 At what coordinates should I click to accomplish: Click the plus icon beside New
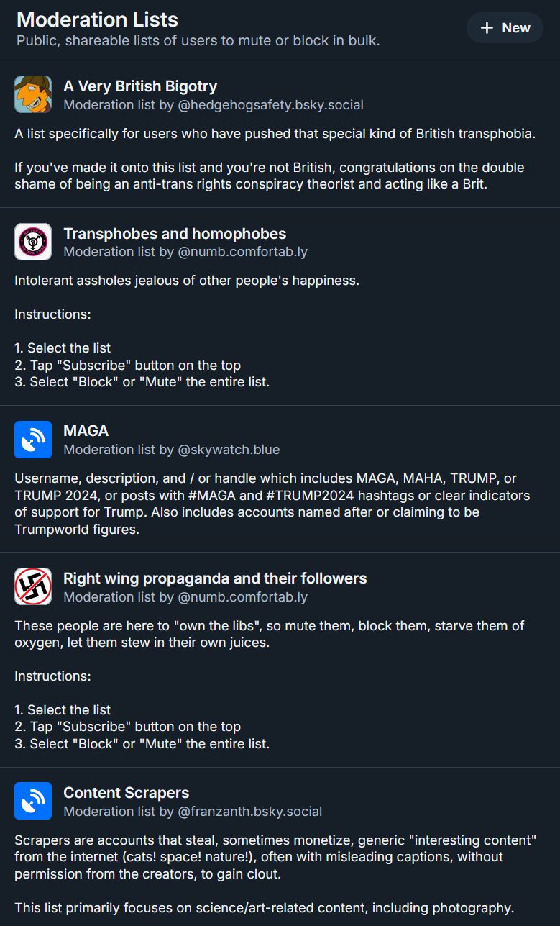[x=487, y=28]
